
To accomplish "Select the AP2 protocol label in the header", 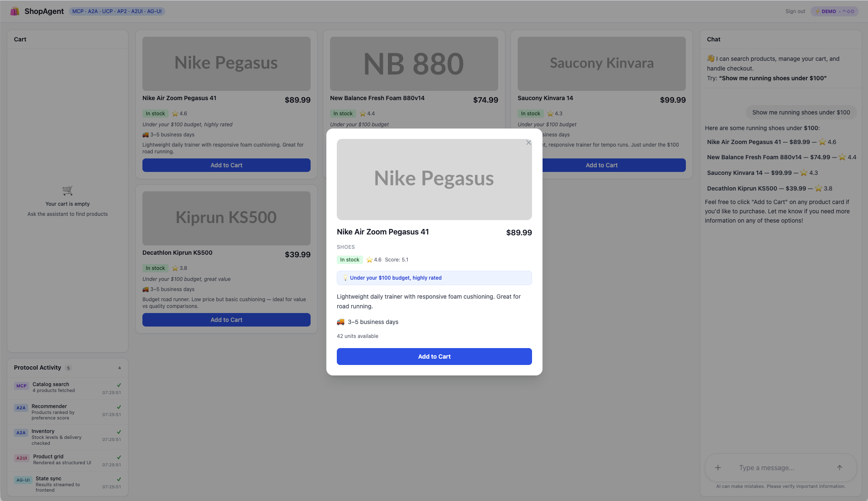I will coord(122,11).
